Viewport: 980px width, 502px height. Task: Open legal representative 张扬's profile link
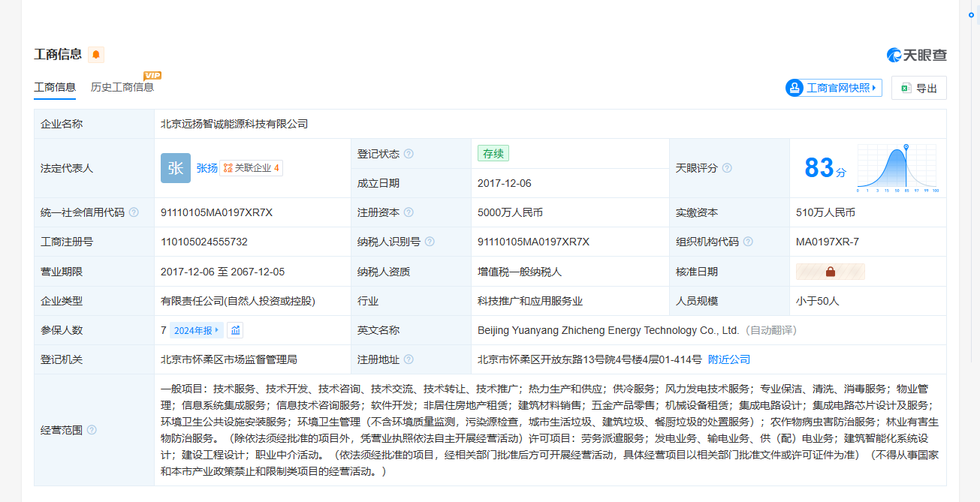[207, 168]
